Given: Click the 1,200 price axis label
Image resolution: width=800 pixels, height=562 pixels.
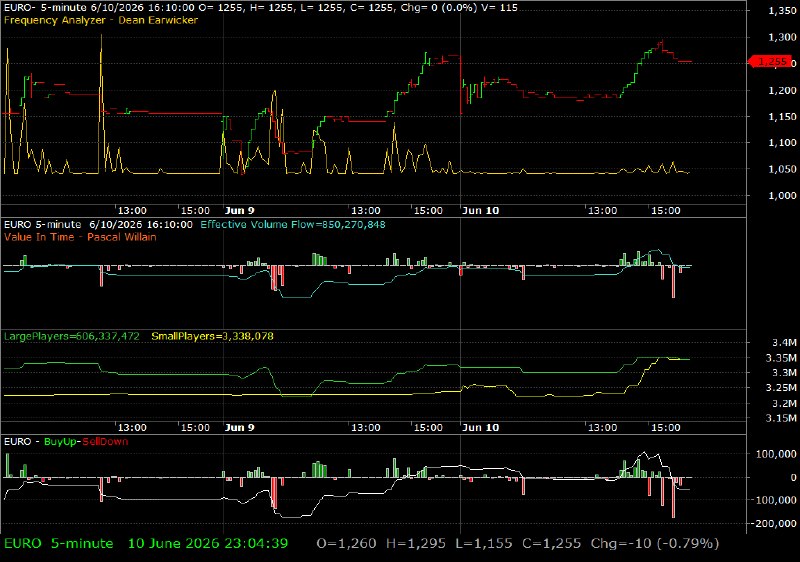Looking at the screenshot, I should tap(782, 90).
